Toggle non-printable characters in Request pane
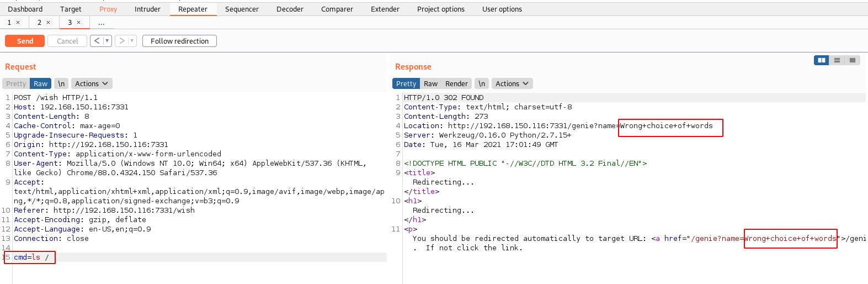Image resolution: width=868 pixels, height=284 pixels. [x=61, y=83]
